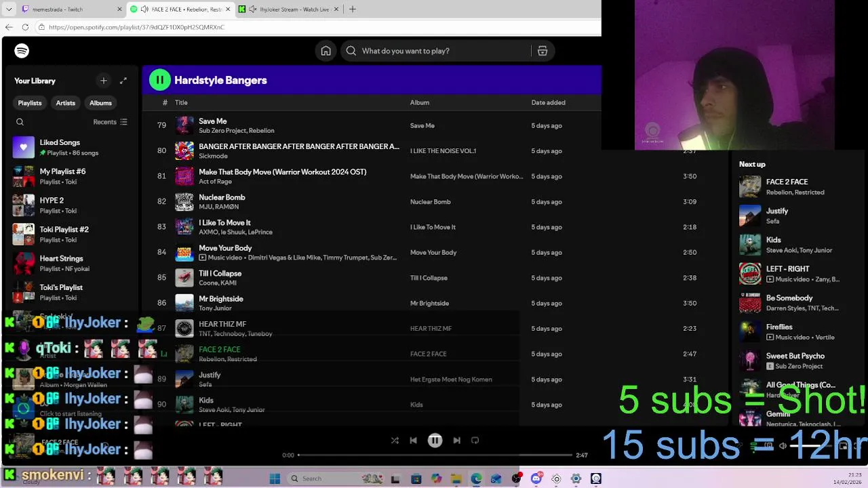Viewport: 868px width, 488px height.
Task: Toggle repeat mode in player bar
Action: tap(475, 441)
